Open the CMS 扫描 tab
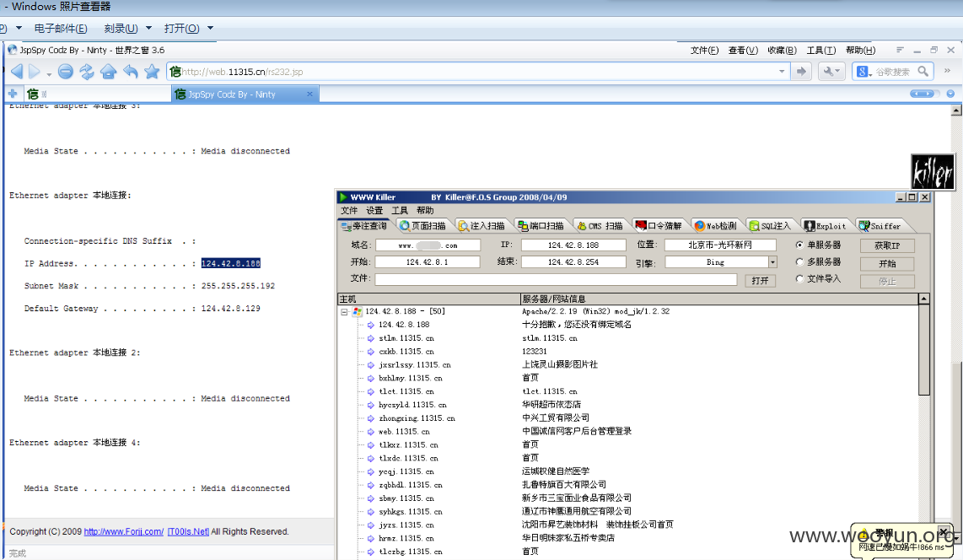This screenshot has height=560, width=963. click(x=600, y=226)
